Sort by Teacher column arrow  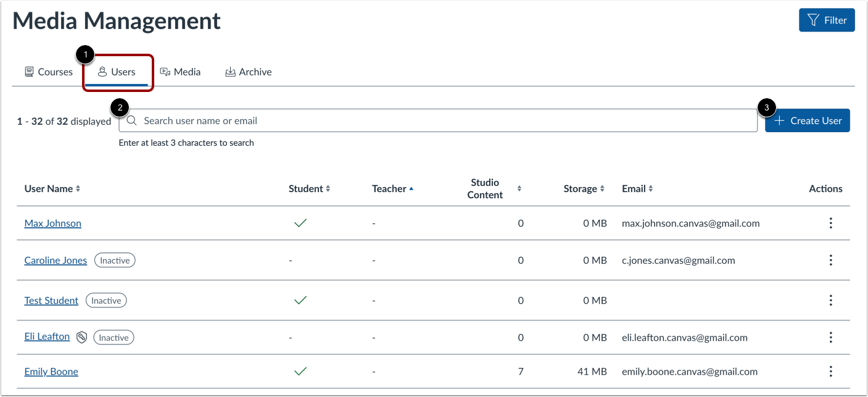click(x=411, y=189)
